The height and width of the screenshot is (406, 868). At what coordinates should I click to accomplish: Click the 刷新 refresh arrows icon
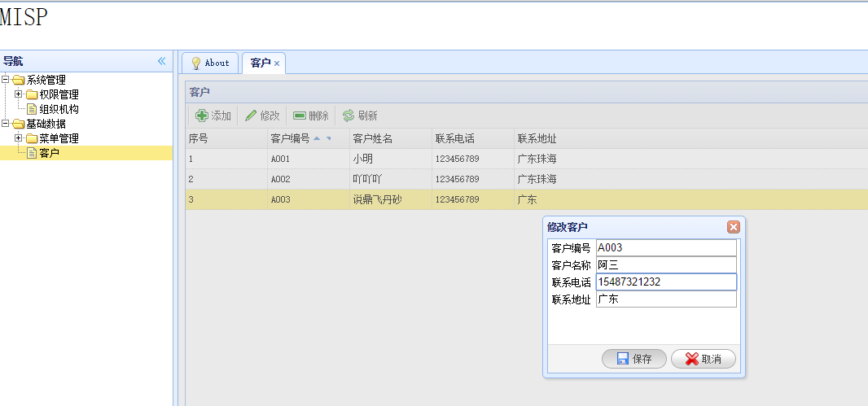pos(349,116)
